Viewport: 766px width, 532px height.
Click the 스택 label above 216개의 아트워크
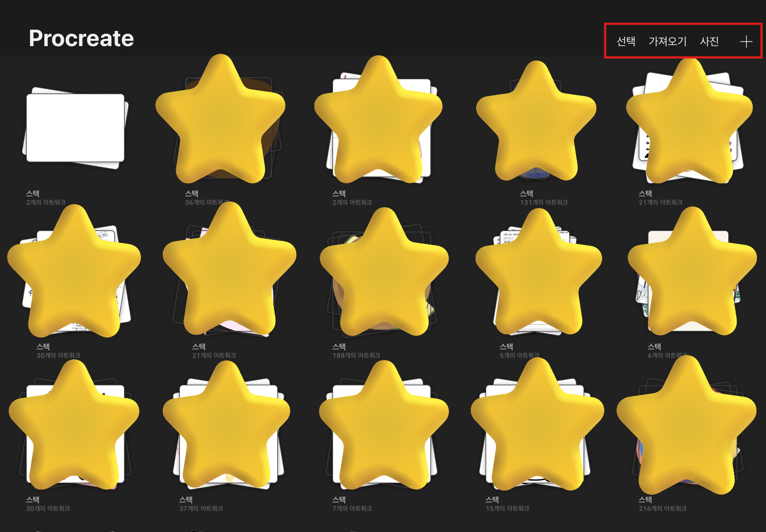pos(645,500)
